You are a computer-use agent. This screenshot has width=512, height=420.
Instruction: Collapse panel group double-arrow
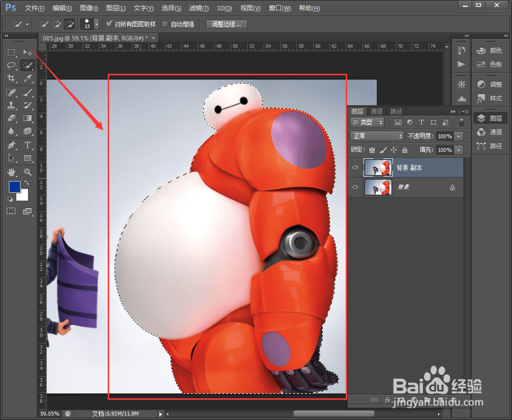(453, 111)
